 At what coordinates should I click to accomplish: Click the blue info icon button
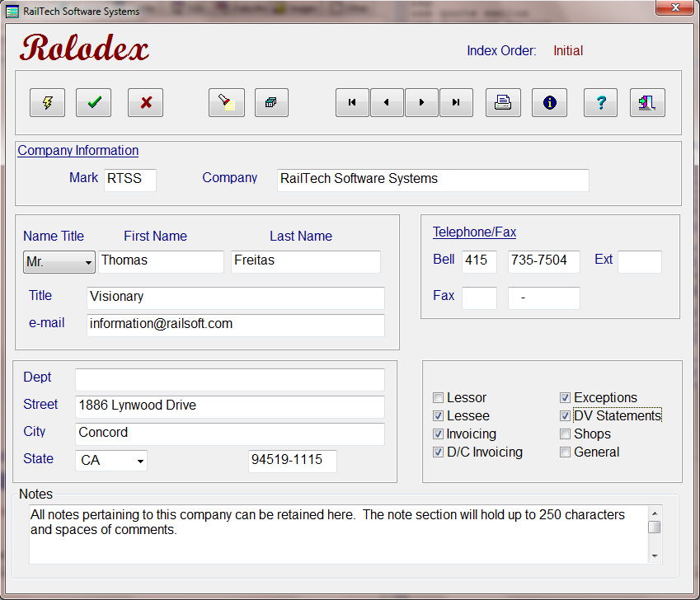549,103
